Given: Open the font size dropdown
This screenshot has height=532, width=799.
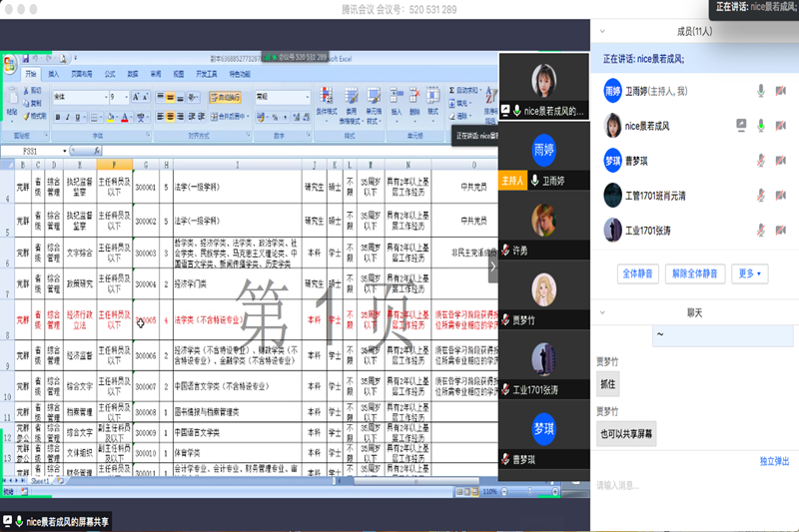Looking at the screenshot, I should (x=126, y=98).
